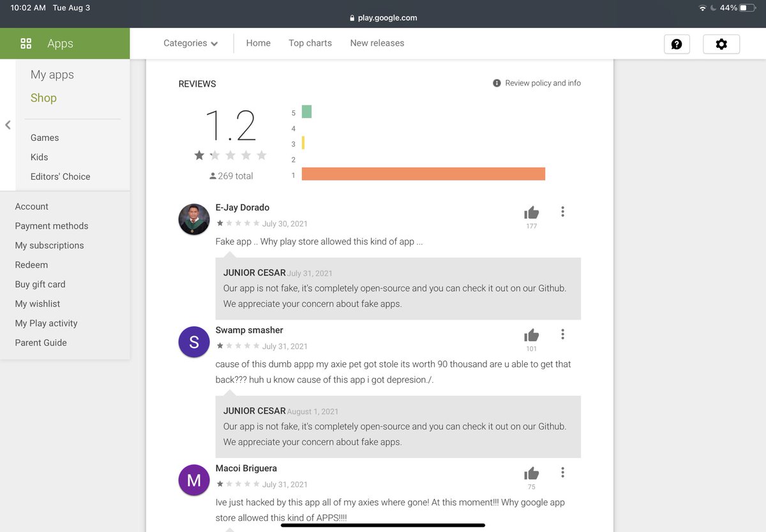Click reviewer name Swamp smasher
The image size is (766, 532).
(250, 330)
